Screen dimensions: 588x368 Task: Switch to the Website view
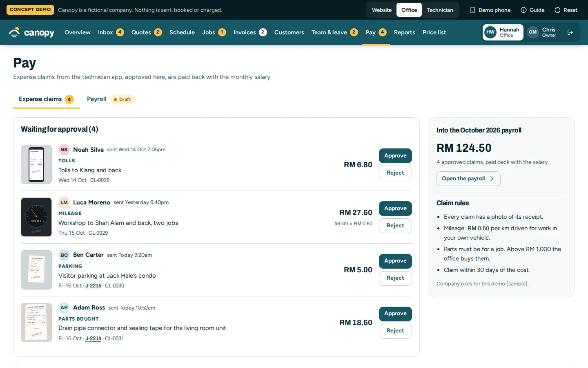point(382,10)
